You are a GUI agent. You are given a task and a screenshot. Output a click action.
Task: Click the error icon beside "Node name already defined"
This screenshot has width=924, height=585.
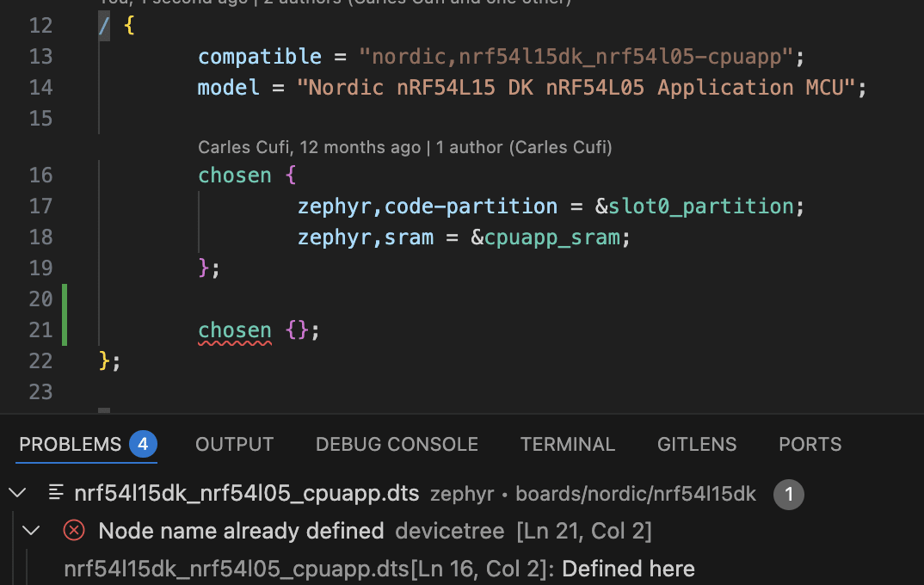click(x=74, y=531)
